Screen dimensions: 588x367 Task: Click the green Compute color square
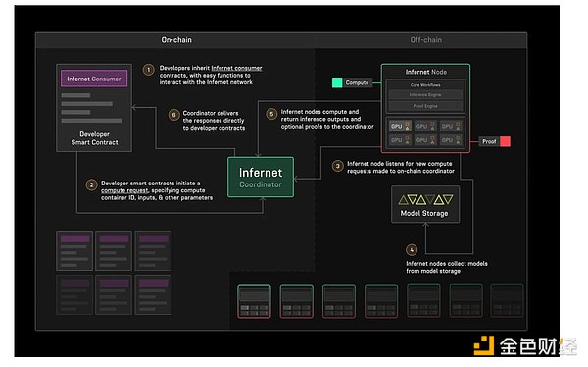(x=337, y=82)
